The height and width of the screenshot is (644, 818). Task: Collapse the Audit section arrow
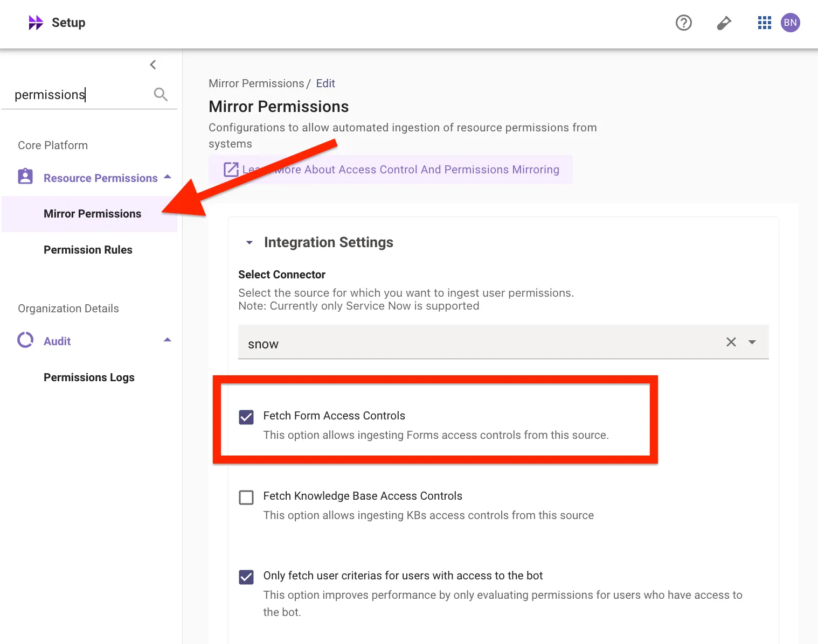point(168,340)
